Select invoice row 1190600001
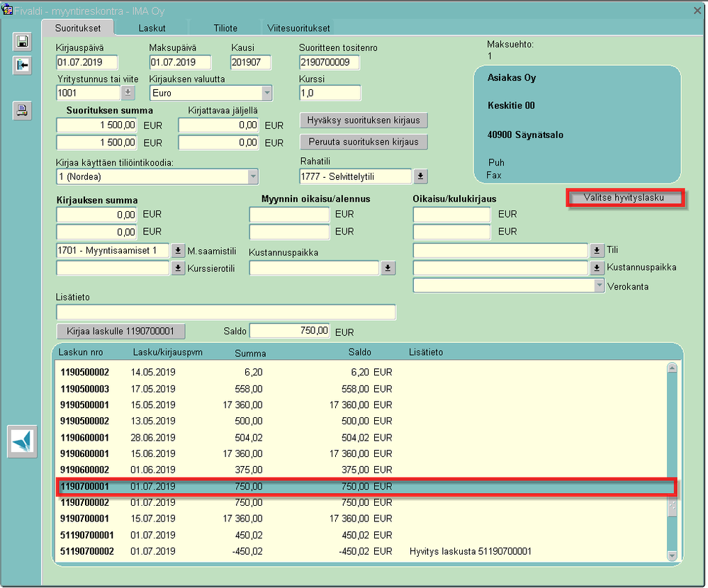708x588 pixels. pyautogui.click(x=360, y=438)
